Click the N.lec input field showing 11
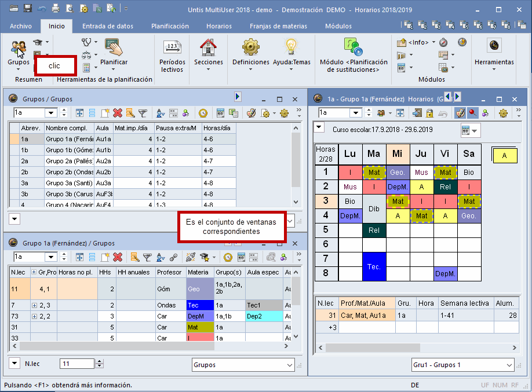The image size is (532, 392). pyautogui.click(x=76, y=364)
